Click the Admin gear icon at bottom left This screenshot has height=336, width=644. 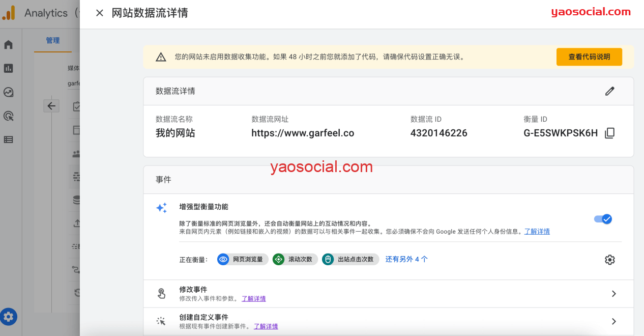coord(9,317)
